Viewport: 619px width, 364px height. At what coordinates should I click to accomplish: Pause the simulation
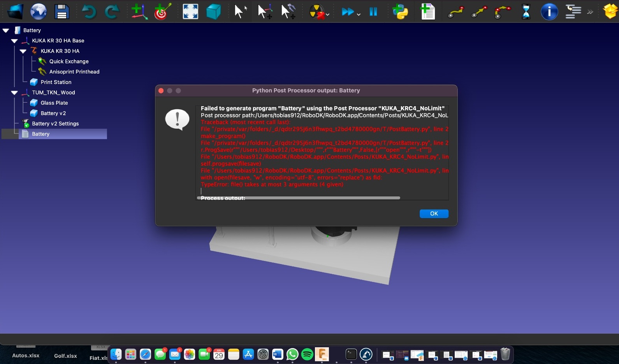[x=373, y=12]
